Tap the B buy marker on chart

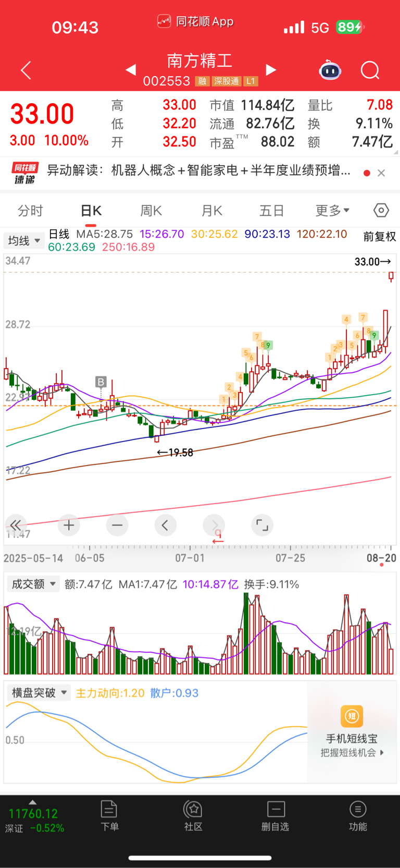pyautogui.click(x=101, y=382)
